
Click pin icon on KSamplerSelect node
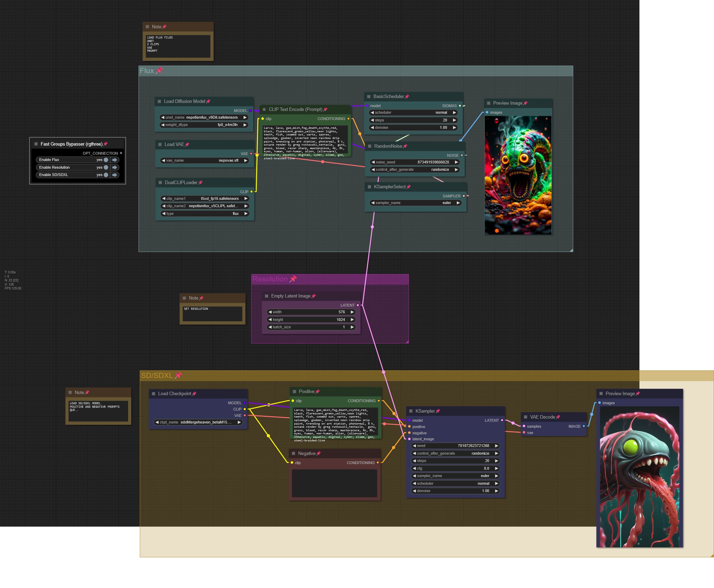pos(409,187)
